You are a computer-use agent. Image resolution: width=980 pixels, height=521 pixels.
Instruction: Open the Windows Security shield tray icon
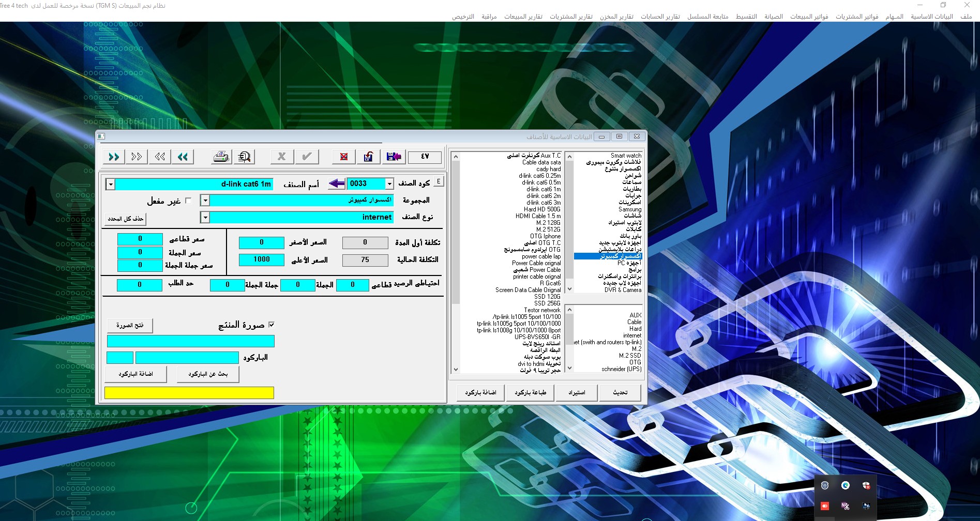click(x=866, y=485)
